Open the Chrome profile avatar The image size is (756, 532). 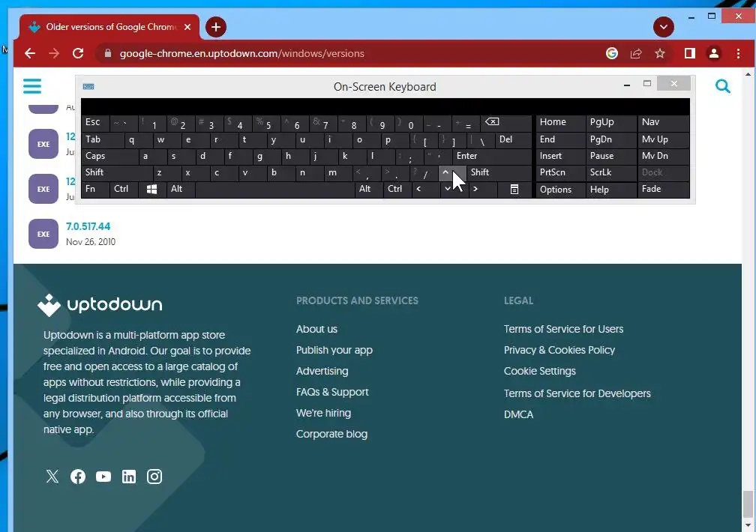point(714,53)
